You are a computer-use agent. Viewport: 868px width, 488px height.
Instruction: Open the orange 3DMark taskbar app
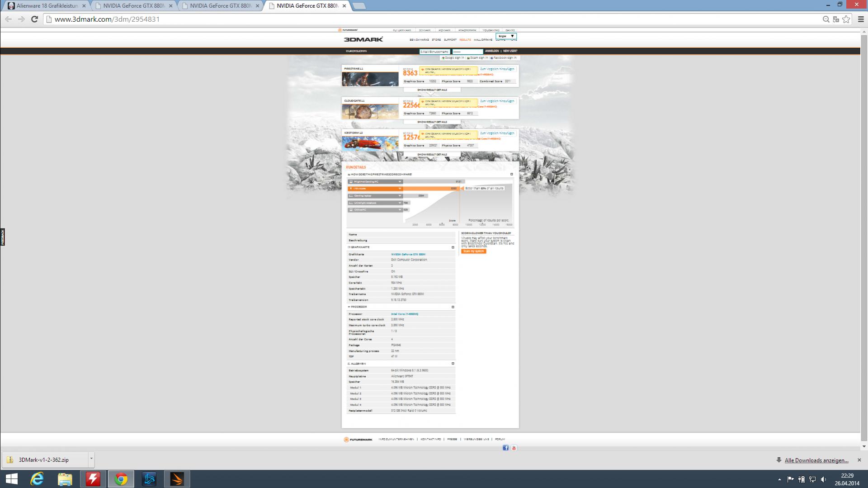177,479
